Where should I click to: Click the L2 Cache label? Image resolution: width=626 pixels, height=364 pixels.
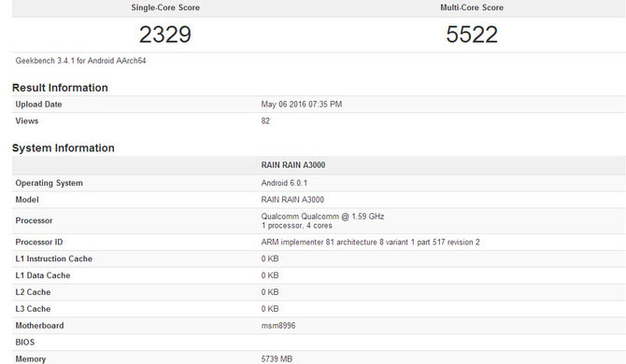click(33, 292)
